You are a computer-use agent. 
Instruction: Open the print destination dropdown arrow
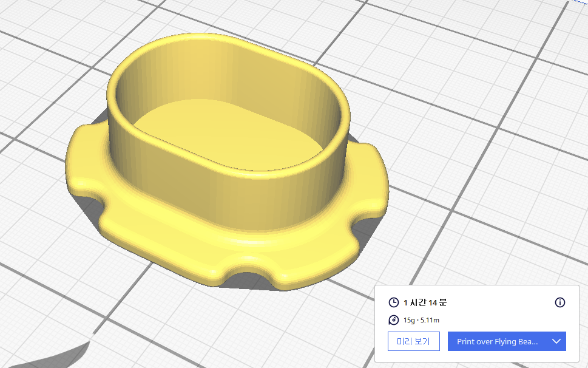[556, 341]
